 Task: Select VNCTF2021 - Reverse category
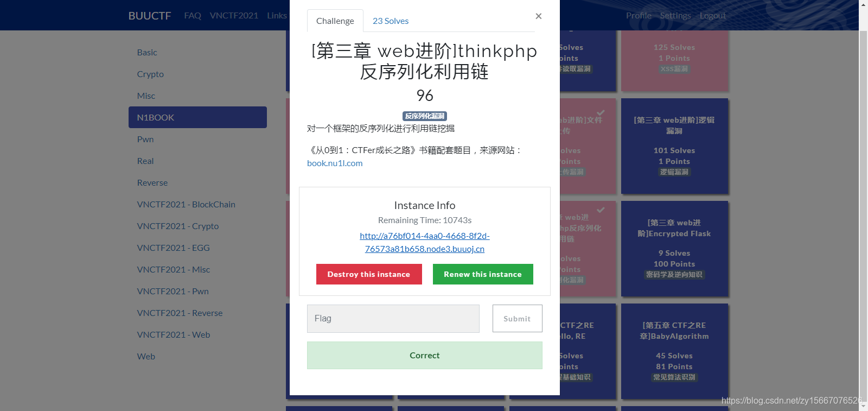(x=197, y=313)
